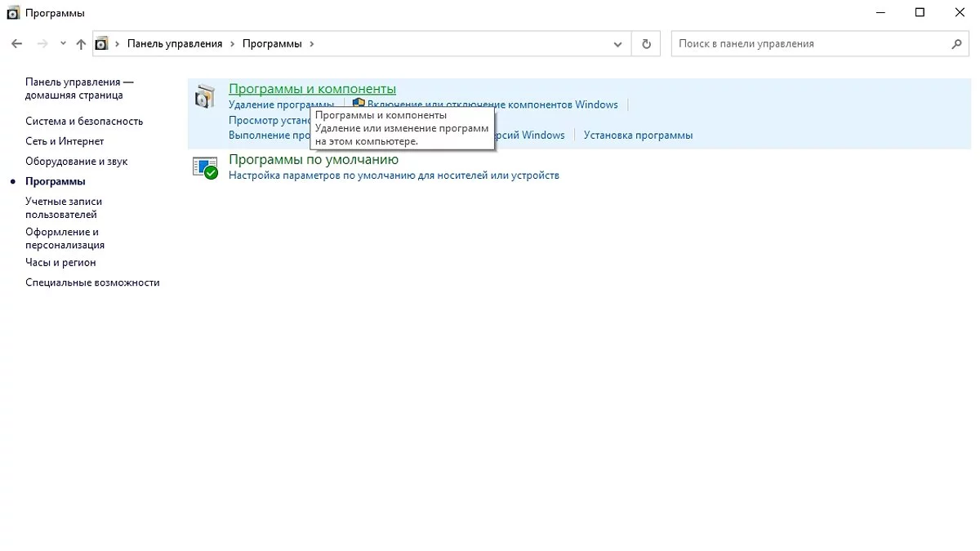Click the Control Panel icon in the title bar

pyautogui.click(x=12, y=13)
